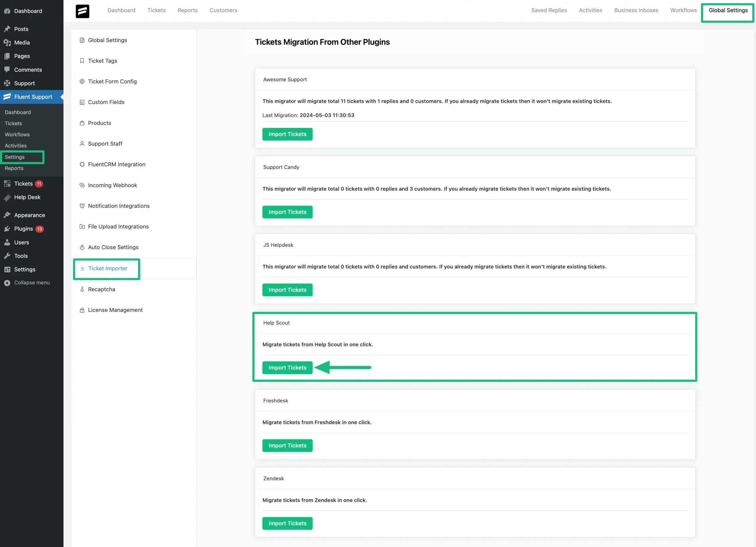Open Workflows in top navigation

683,10
